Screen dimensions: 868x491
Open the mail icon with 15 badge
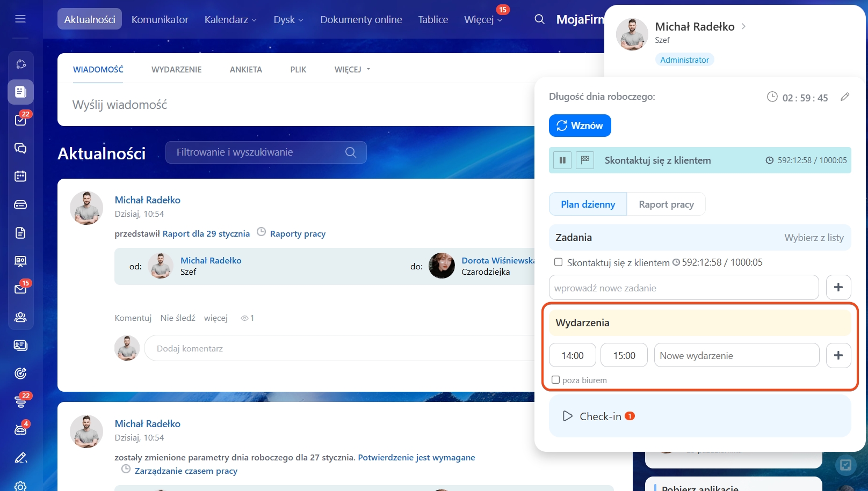pos(20,289)
